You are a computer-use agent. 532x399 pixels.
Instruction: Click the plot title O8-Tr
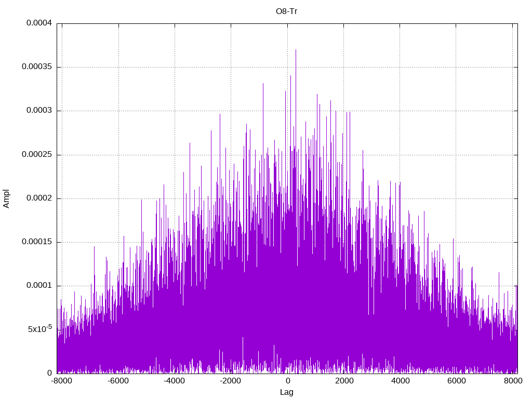(286, 11)
